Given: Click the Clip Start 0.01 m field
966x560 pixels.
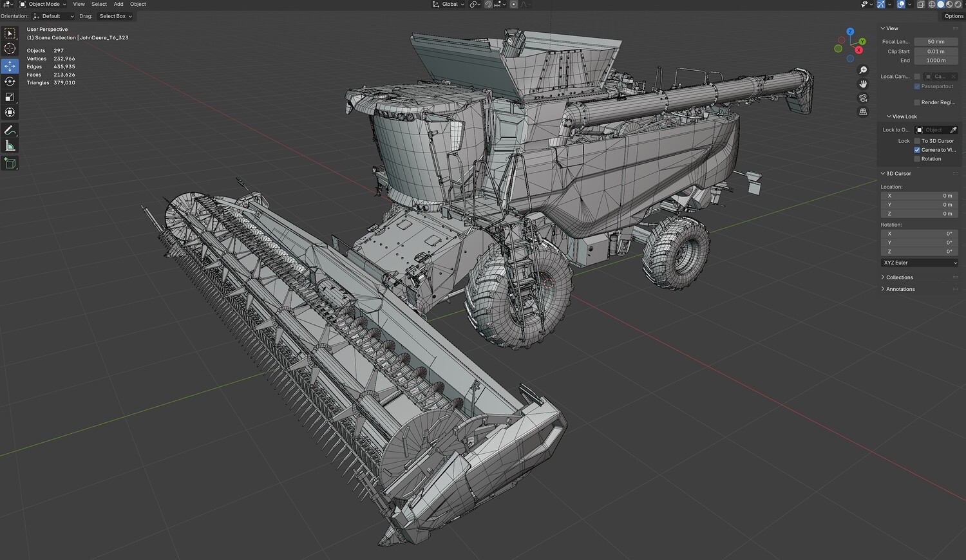Looking at the screenshot, I should [x=936, y=51].
